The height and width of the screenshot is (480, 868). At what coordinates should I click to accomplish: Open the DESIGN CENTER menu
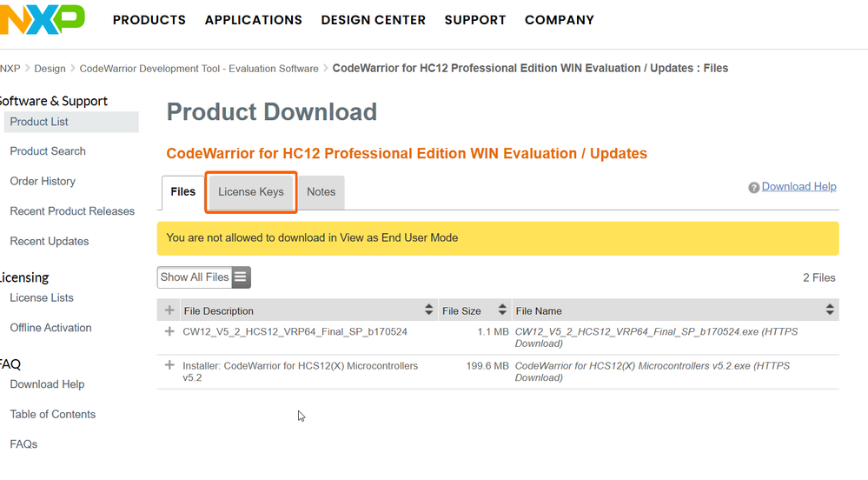(373, 20)
